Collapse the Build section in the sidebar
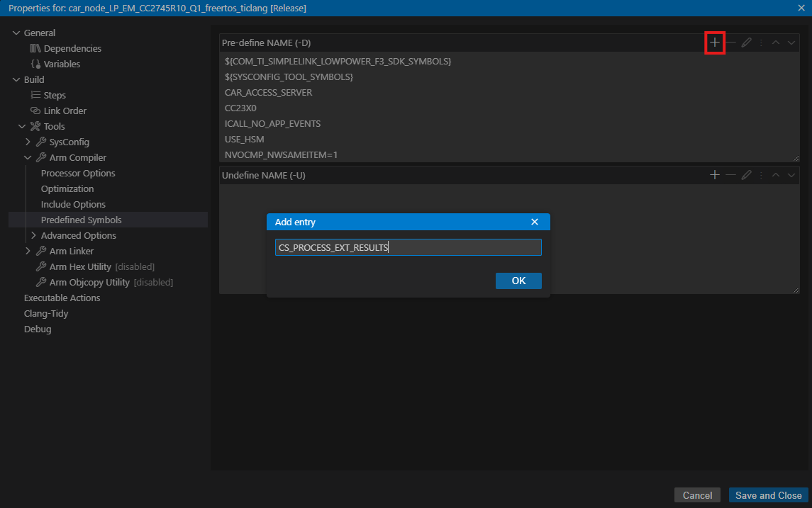 tap(16, 79)
